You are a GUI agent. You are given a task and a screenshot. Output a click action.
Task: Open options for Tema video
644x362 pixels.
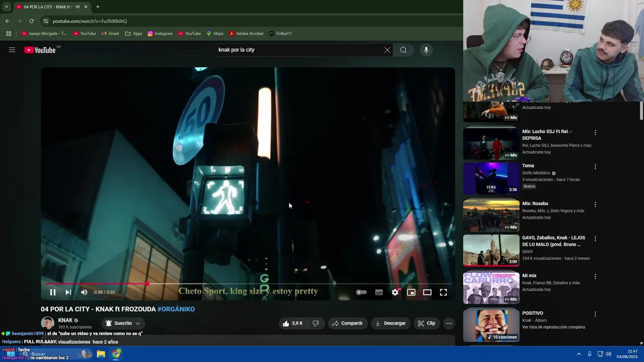(595, 166)
